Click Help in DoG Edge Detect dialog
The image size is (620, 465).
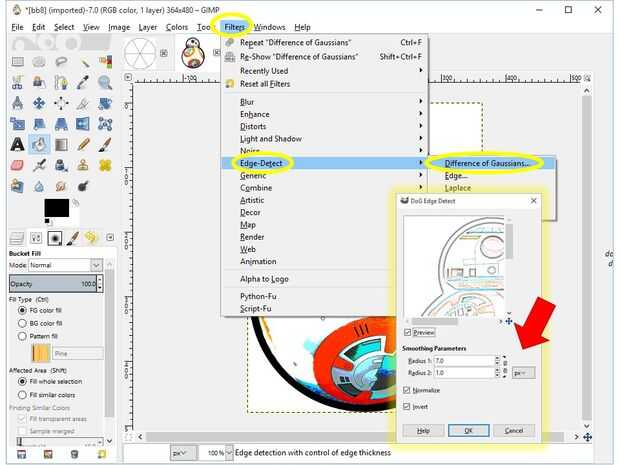[x=423, y=430]
